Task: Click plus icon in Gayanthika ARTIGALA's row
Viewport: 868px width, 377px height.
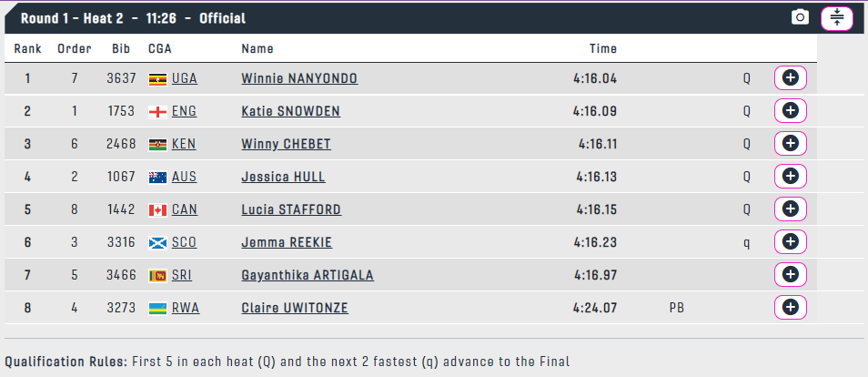Action: (790, 274)
